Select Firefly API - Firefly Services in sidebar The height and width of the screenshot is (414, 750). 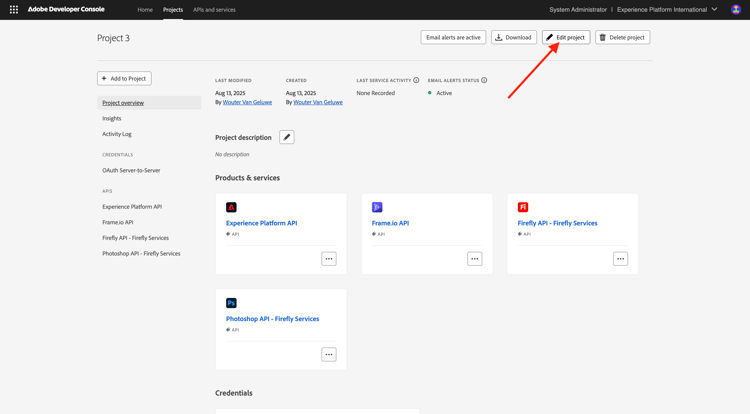[135, 238]
